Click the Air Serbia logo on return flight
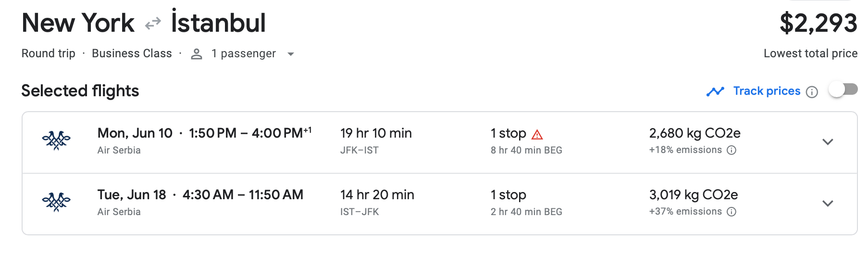This screenshot has width=868, height=256. (x=56, y=202)
